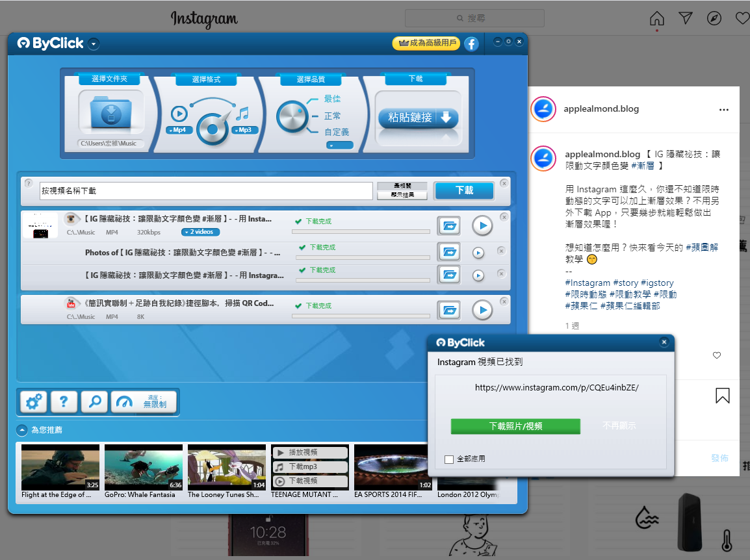Screen dimensions: 750x560
Task: Select 正常 quality option
Action: tap(332, 116)
